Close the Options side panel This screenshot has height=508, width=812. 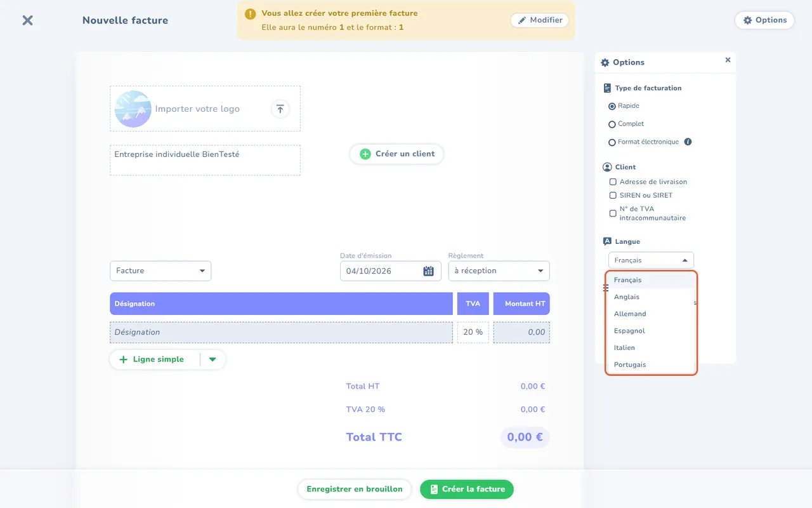tap(728, 60)
